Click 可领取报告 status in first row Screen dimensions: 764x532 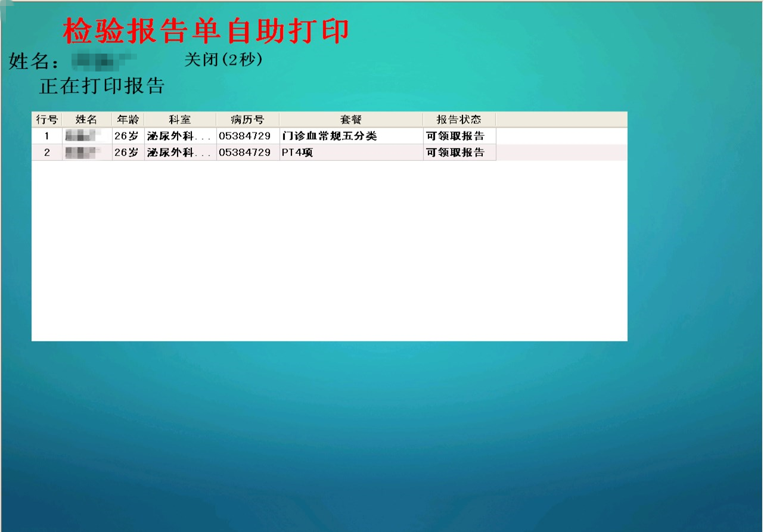click(x=455, y=136)
